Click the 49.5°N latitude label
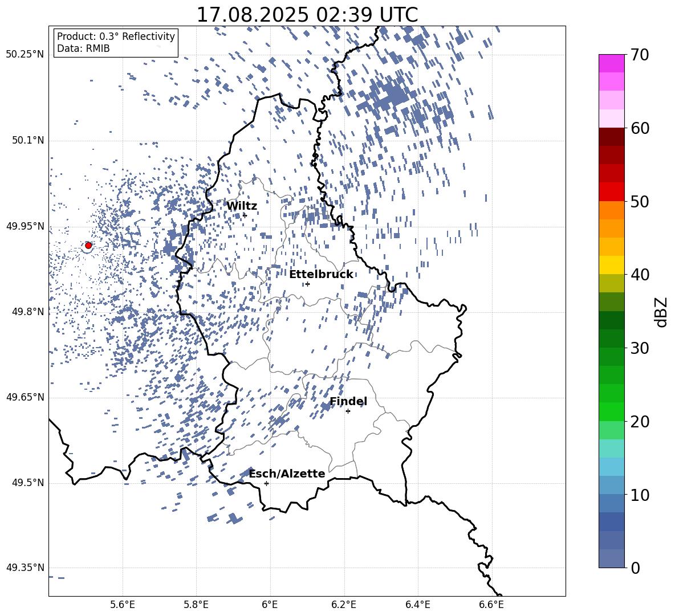 28,483
